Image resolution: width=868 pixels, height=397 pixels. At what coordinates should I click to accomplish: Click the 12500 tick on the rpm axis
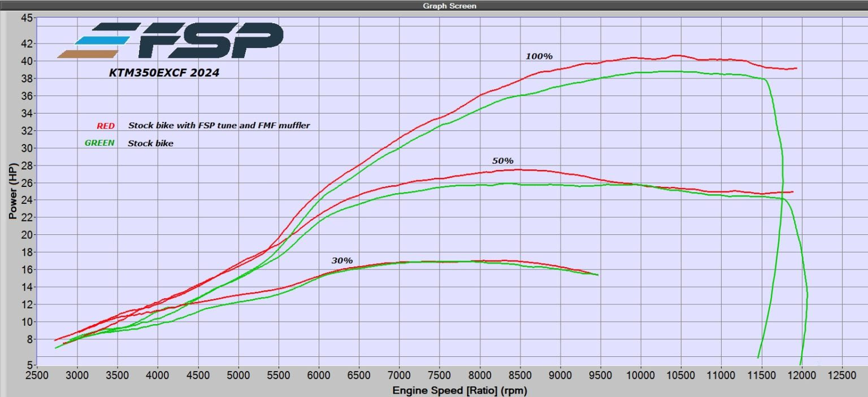click(x=842, y=376)
